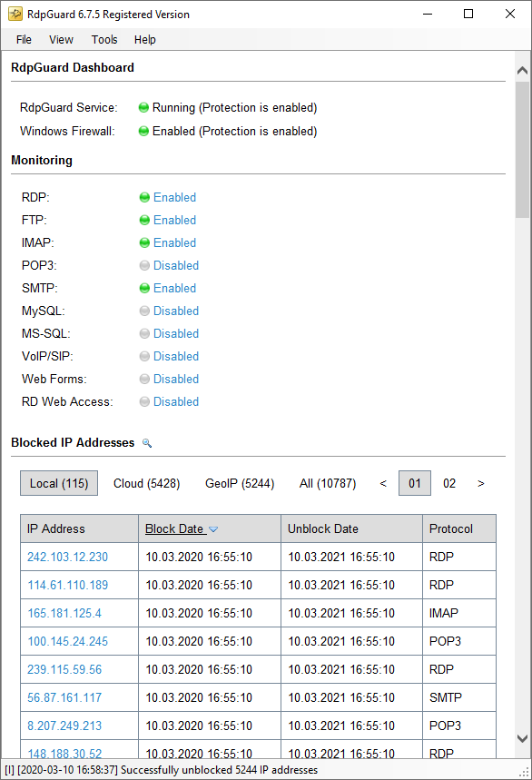Click the Windows Firewall green status icon

(x=143, y=131)
